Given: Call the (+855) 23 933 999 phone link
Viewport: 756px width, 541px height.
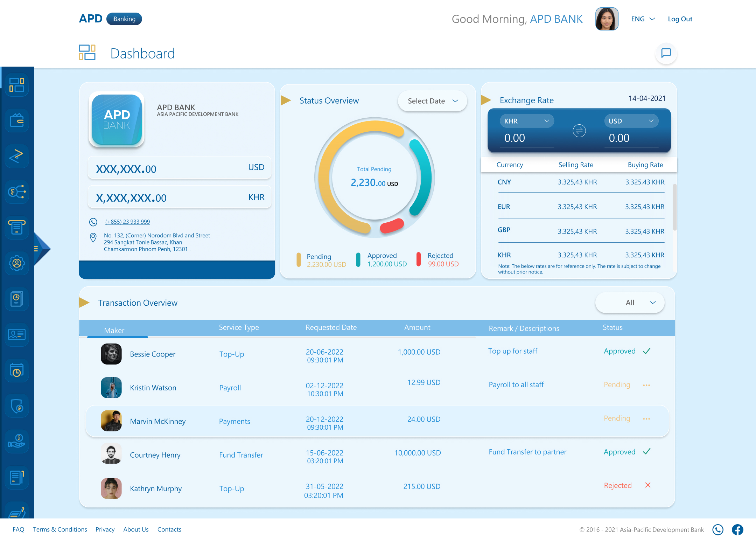Looking at the screenshot, I should pos(127,222).
